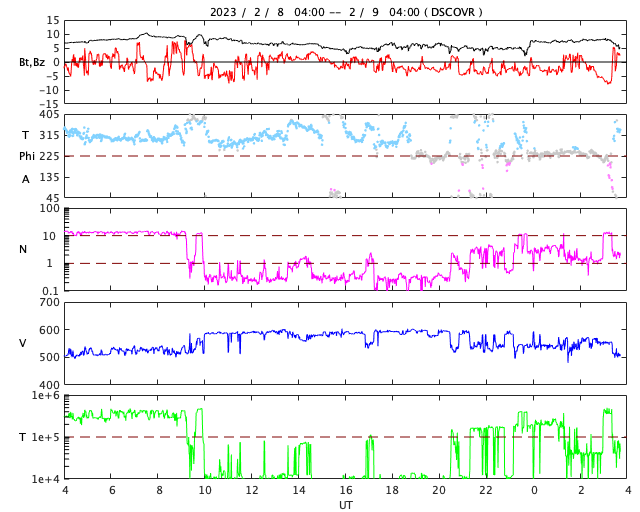Click the 18 hour mark on the time axis

point(392,491)
